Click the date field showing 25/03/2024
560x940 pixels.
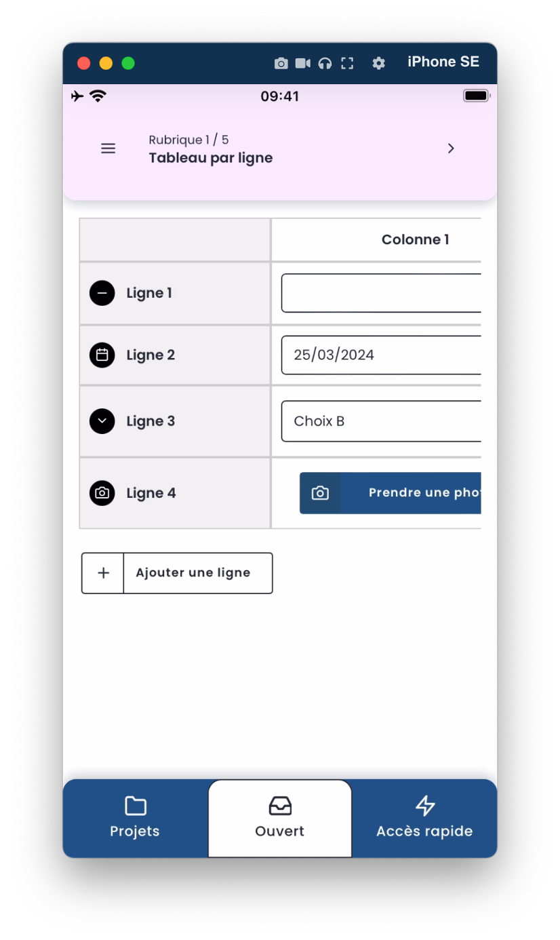[381, 355]
